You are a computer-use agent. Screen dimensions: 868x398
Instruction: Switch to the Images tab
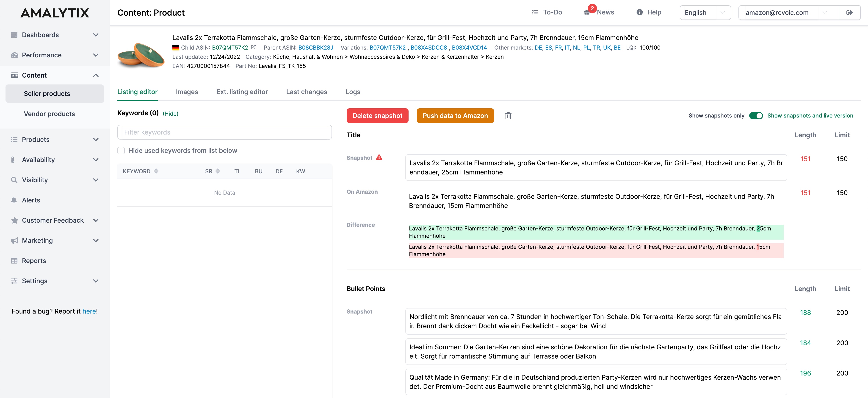187,92
